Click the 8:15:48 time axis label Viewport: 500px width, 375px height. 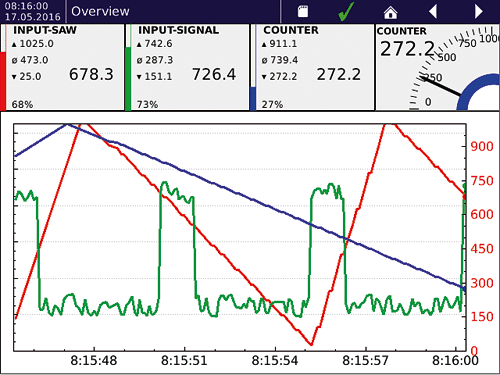94,360
